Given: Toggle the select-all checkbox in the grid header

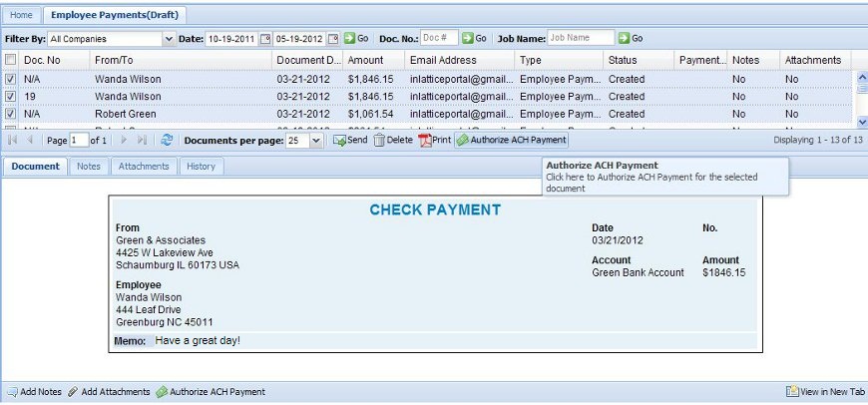Looking at the screenshot, I should point(11,61).
